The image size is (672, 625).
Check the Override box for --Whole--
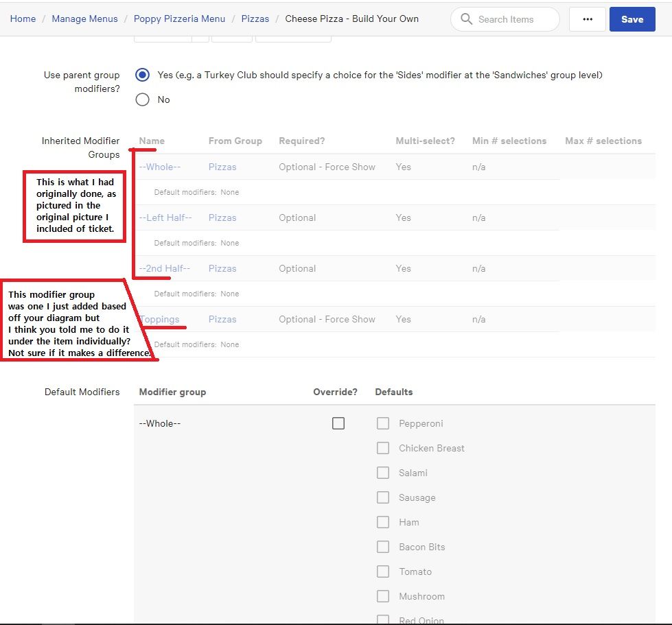[338, 423]
